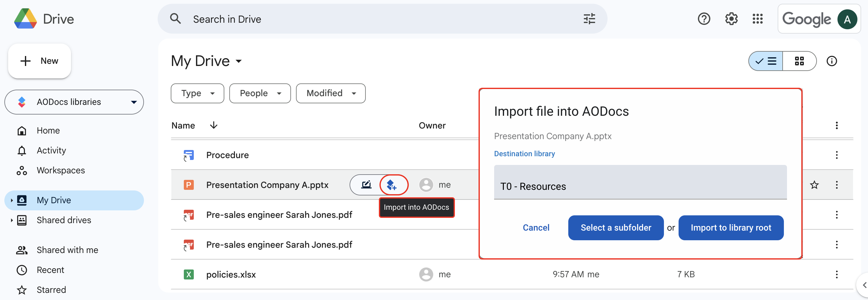The height and width of the screenshot is (300, 868).
Task: Expand the My Drive title dropdown
Action: point(239,61)
